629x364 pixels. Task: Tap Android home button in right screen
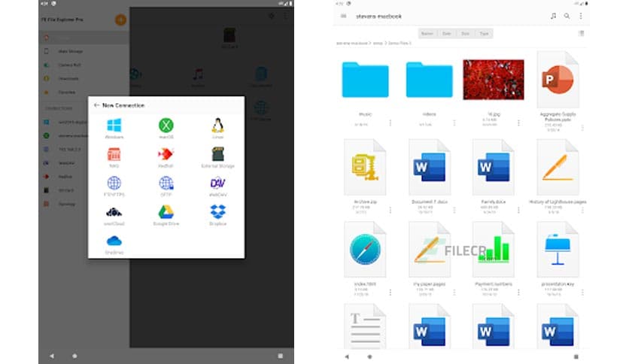370,356
